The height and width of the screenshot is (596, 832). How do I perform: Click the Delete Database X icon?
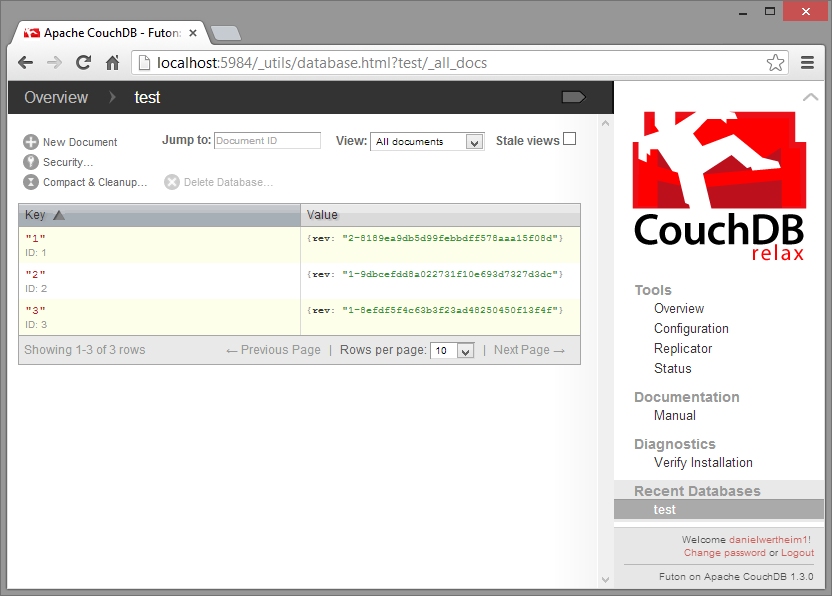click(172, 182)
